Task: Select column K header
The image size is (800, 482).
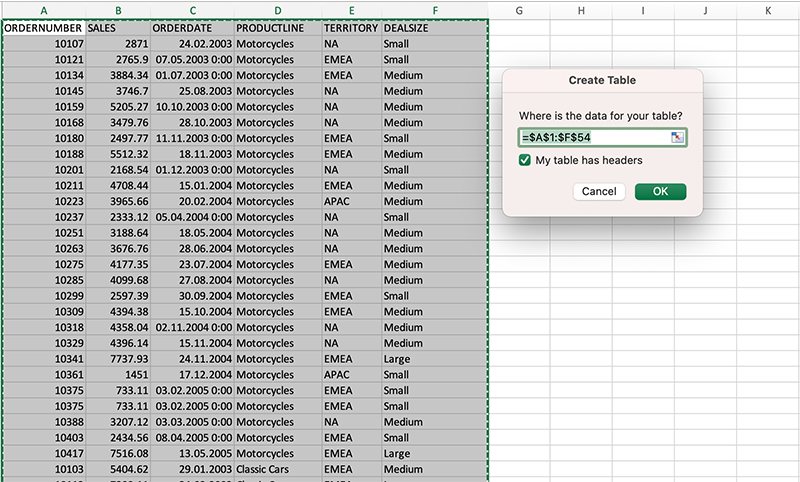Action: pos(767,10)
